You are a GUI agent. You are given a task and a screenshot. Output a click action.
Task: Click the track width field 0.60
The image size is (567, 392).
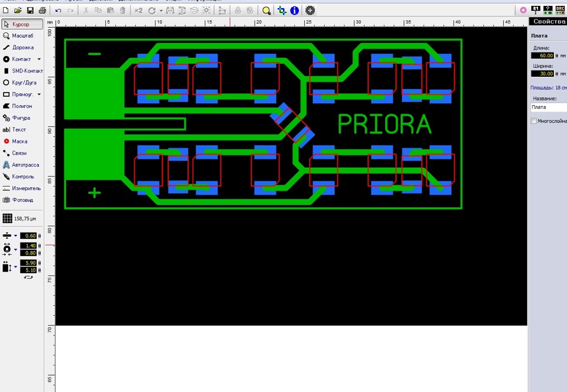click(28, 236)
